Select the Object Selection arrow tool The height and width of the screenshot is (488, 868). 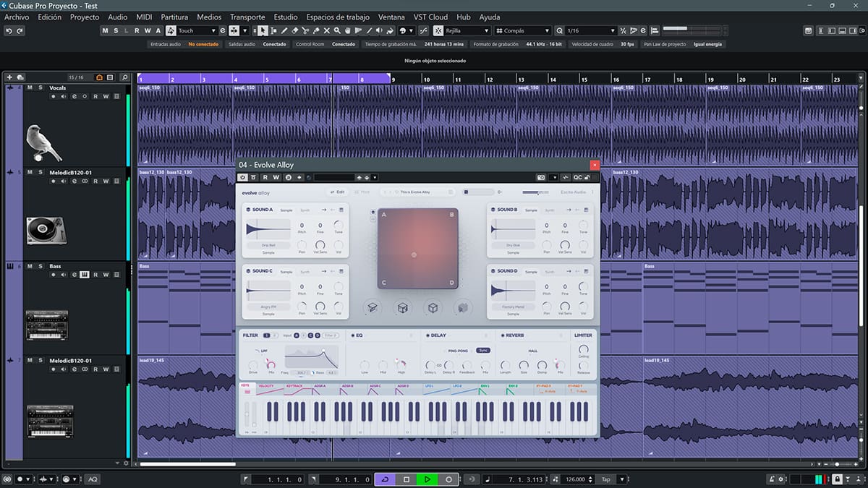coord(263,31)
